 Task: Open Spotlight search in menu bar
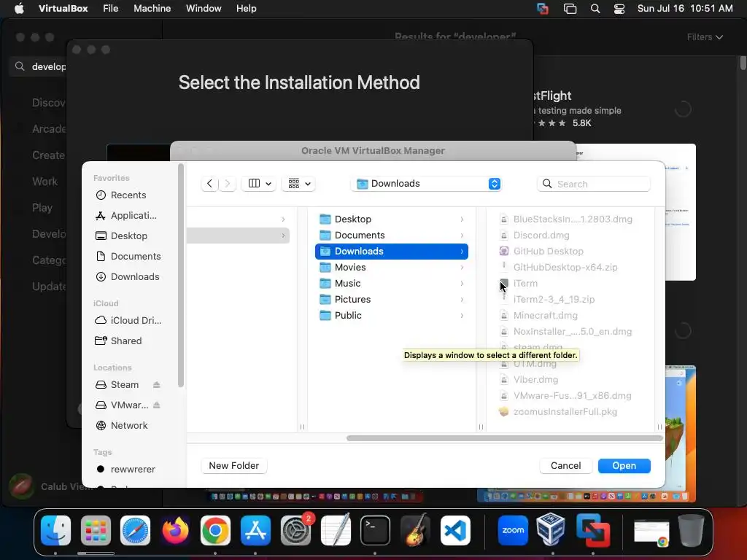pos(595,9)
